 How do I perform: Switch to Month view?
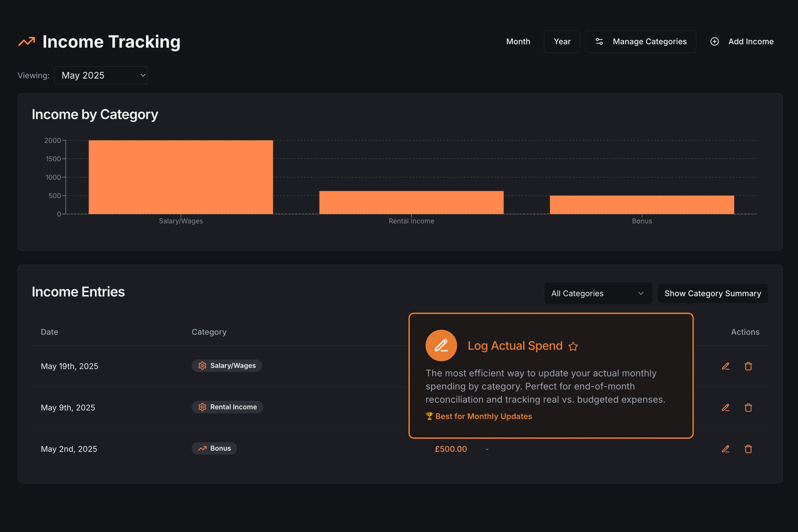coord(518,41)
